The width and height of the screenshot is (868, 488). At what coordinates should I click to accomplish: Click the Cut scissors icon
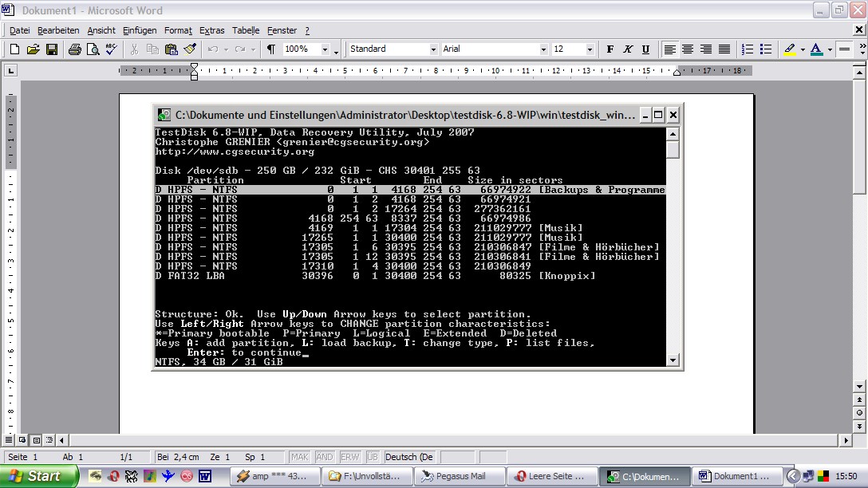pos(134,49)
